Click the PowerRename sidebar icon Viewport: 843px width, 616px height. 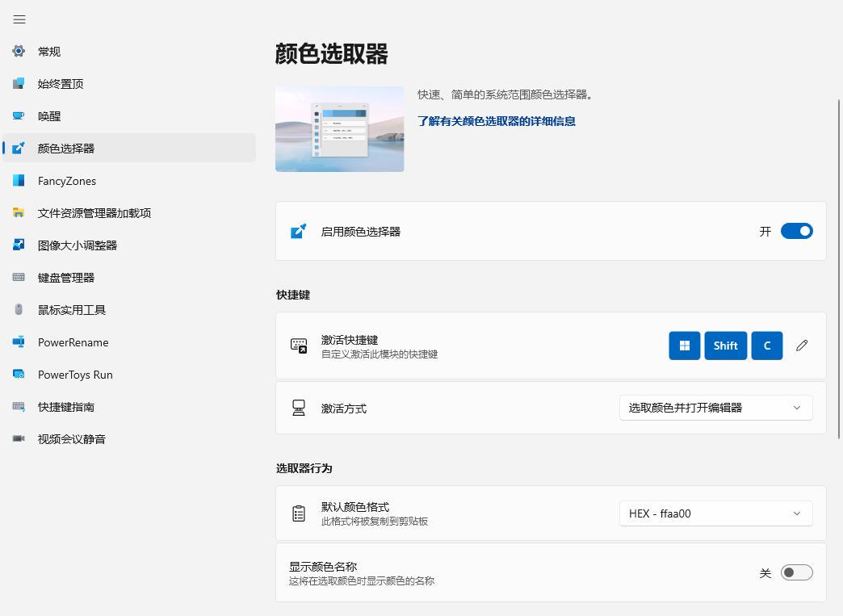pyautogui.click(x=19, y=342)
